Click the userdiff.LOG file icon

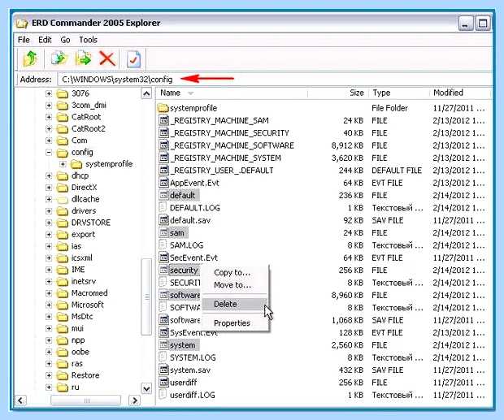163,395
